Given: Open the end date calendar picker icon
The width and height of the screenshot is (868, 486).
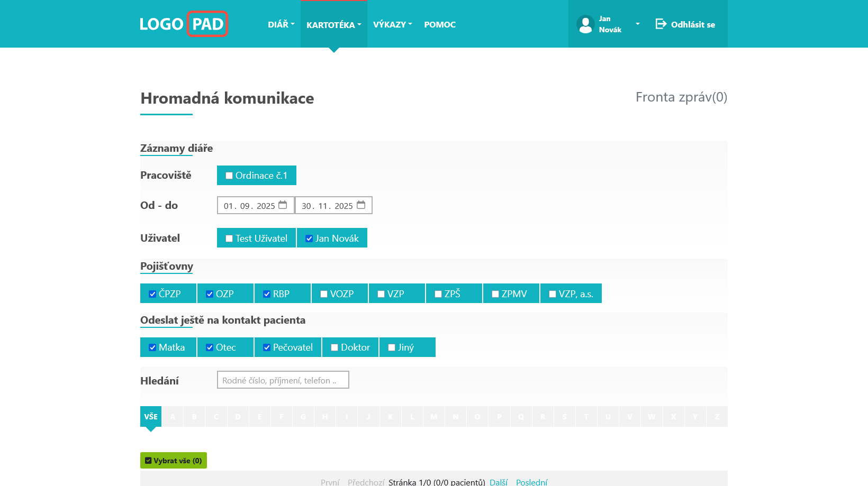Looking at the screenshot, I should pos(361,205).
